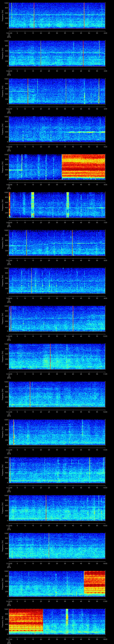Click the red line near 26 s in the 5:10:00 spectrogram
This screenshot has width=114, height=644.
pos(50,356)
